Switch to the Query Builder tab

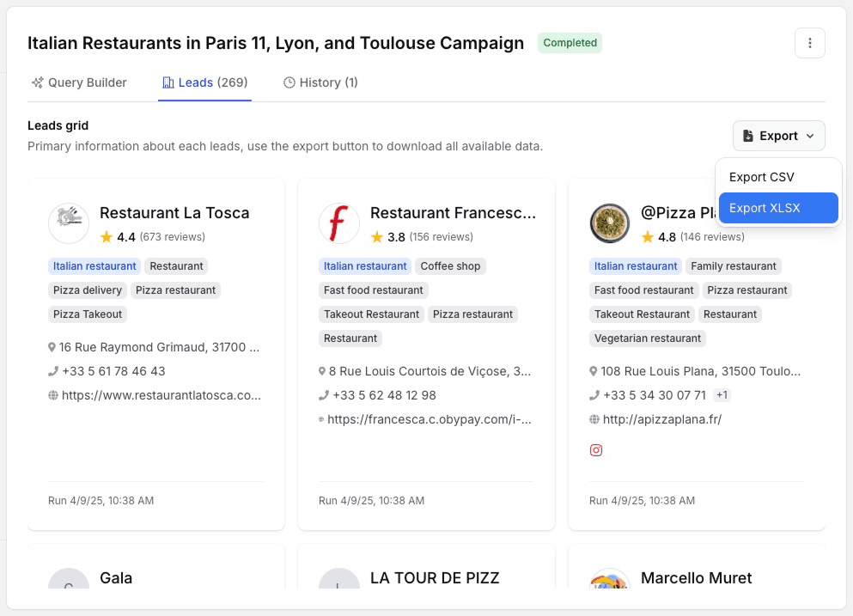[79, 82]
